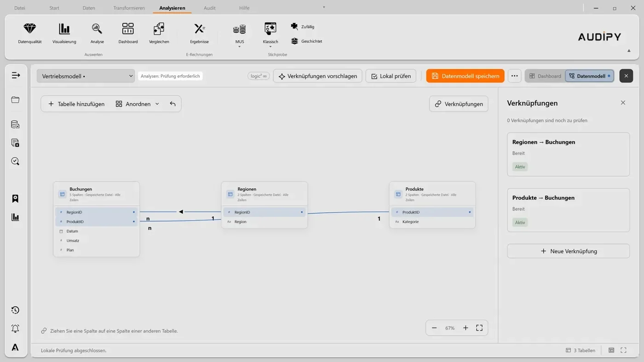Save with Datenmodell speichern

point(465,76)
